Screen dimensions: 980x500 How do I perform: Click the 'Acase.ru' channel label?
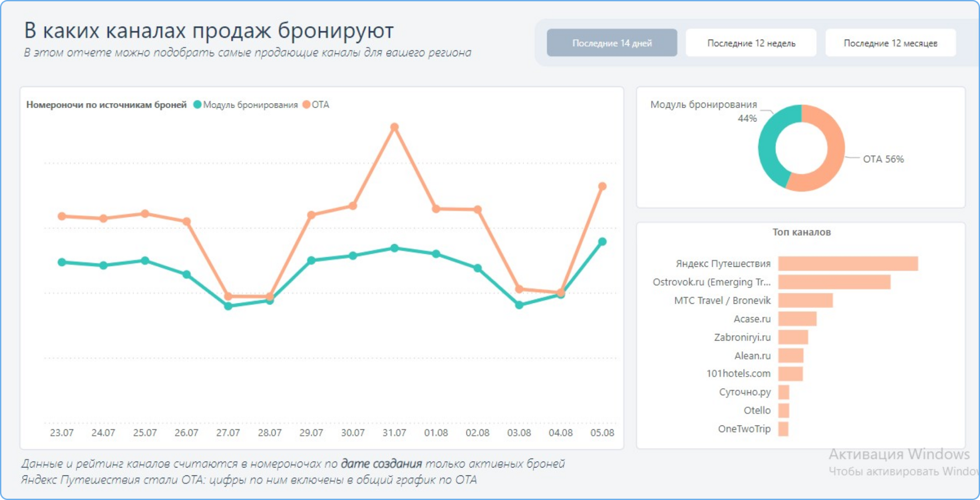pos(752,319)
